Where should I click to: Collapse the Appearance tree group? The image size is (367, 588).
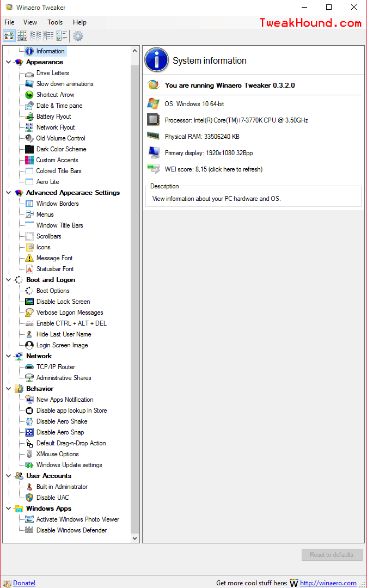(x=8, y=62)
